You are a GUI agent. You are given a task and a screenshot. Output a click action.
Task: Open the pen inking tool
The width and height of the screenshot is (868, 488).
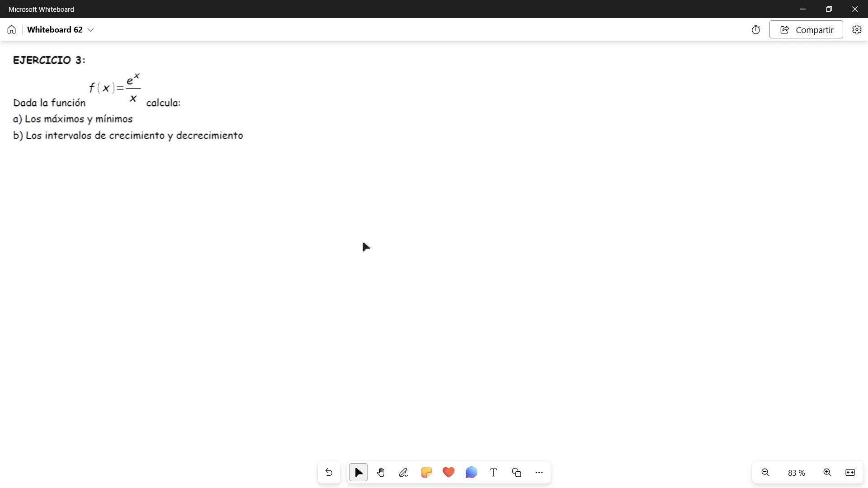click(404, 473)
